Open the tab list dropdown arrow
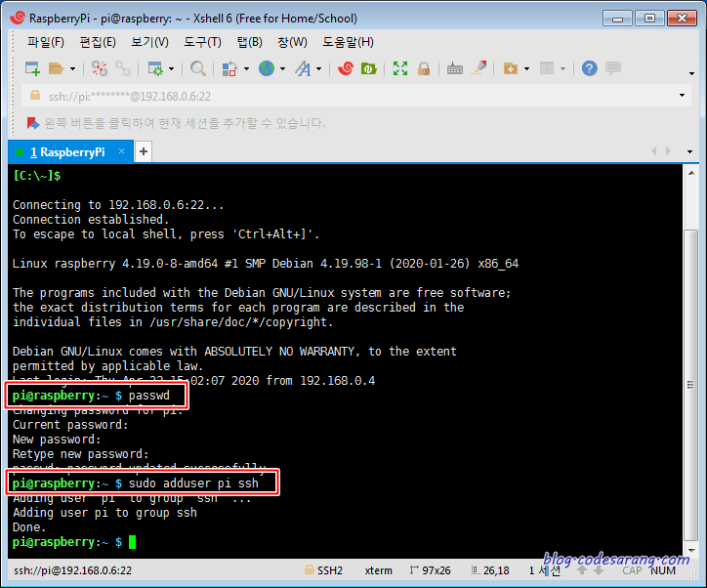Screen dimensions: 707x588 click(689, 152)
